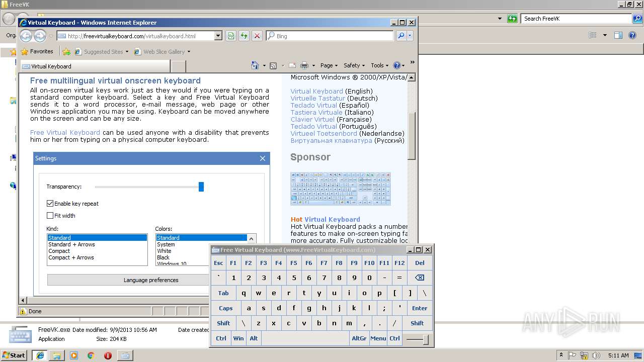
Task: Refresh the Virtual Keyboard page
Action: (x=244, y=36)
